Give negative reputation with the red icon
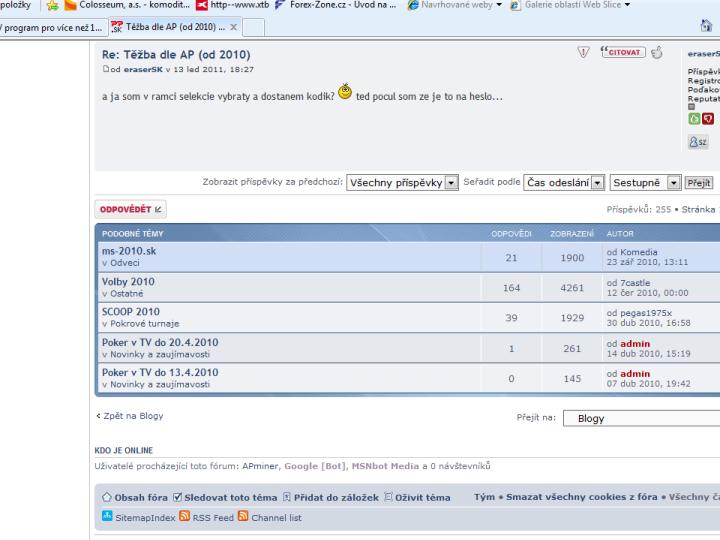The image size is (720, 540). pos(708,119)
